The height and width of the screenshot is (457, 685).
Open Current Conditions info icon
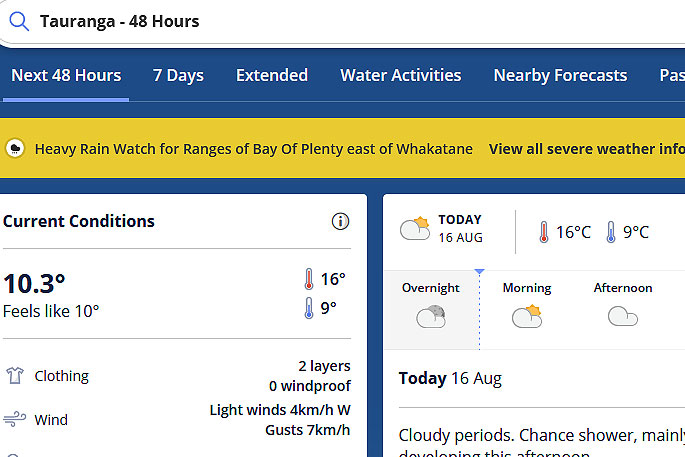click(340, 221)
